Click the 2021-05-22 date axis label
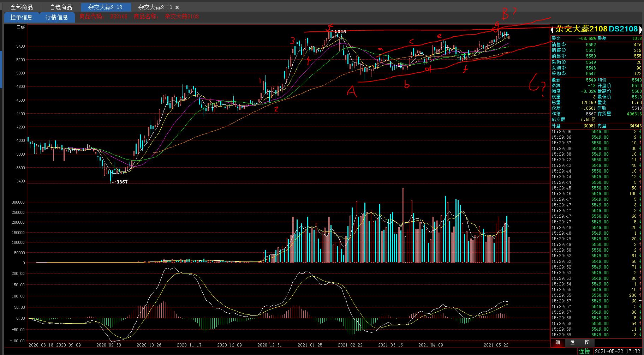Image resolution: width=644 pixels, height=355 pixels. (496, 345)
